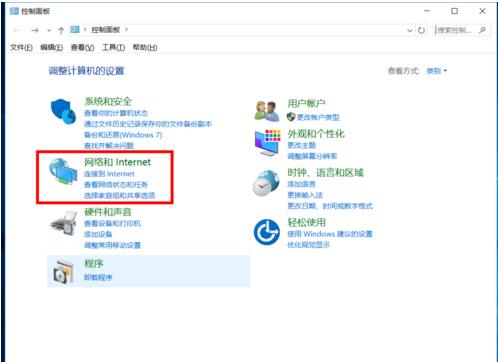
Task: Open the 查看(V) menu
Action: point(82,47)
